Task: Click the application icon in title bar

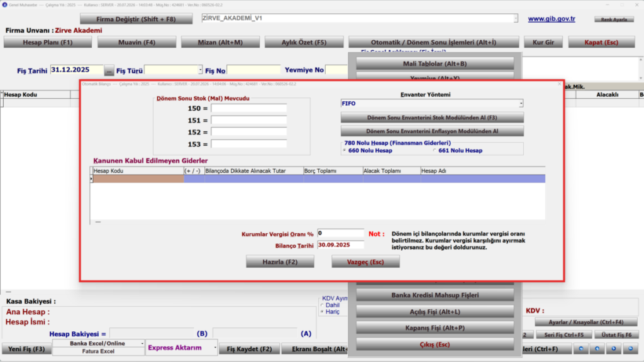Action: [x=4, y=5]
